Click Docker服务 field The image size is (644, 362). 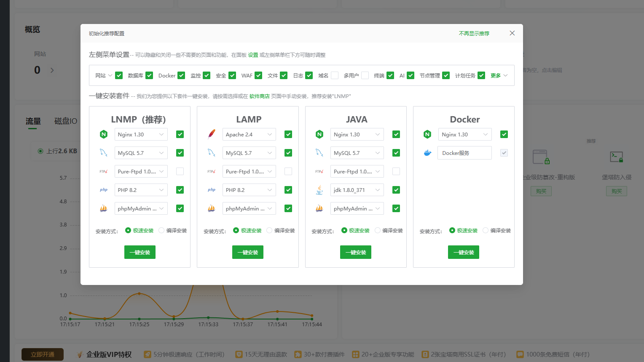(x=464, y=153)
